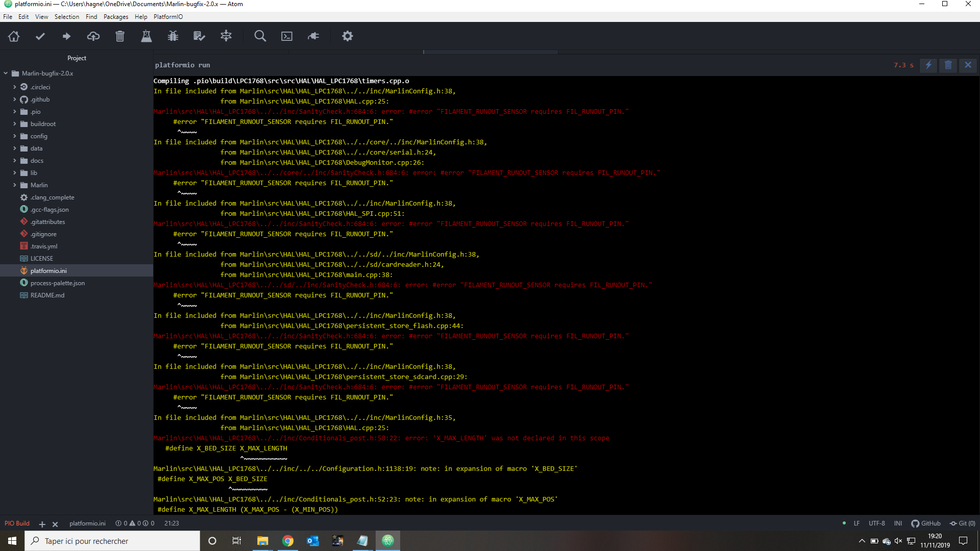Click the PIO Build status button
The width and height of the screenshot is (980, 551).
pyautogui.click(x=17, y=523)
